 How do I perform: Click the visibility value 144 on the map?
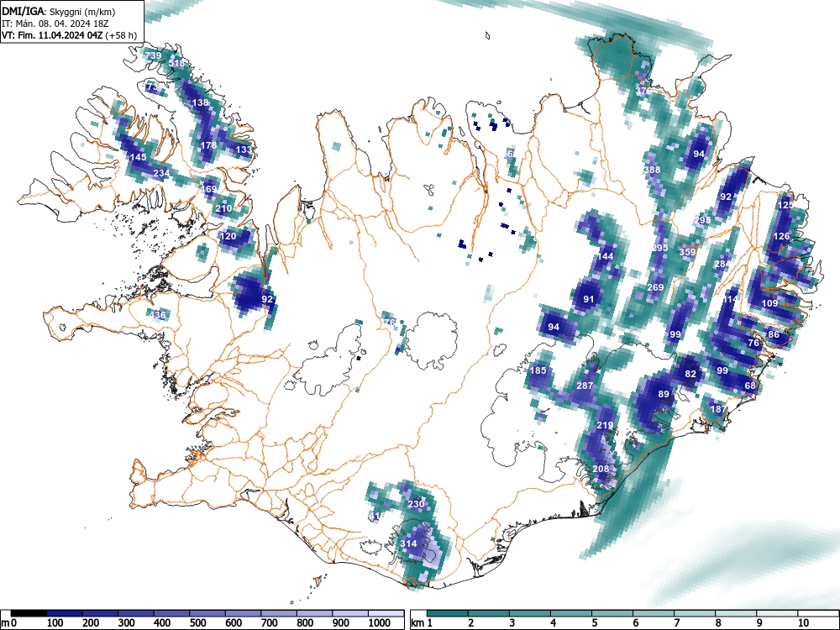click(606, 256)
